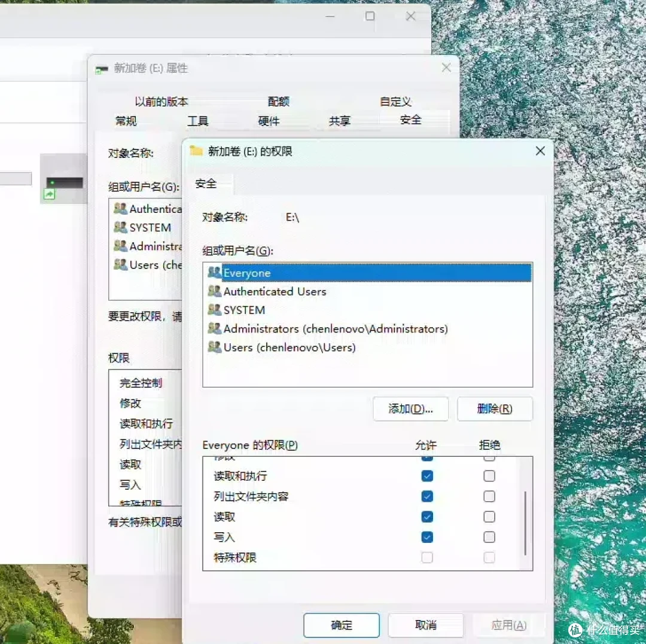The height and width of the screenshot is (644, 646).
Task: Click the permissions list vertical scrollbar
Action: pyautogui.click(x=525, y=523)
